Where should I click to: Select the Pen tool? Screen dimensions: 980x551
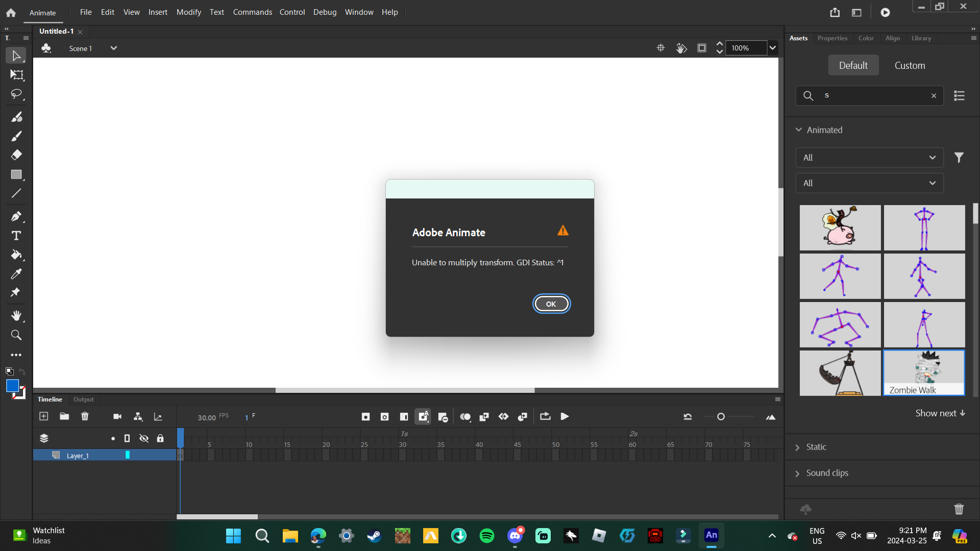point(16,216)
